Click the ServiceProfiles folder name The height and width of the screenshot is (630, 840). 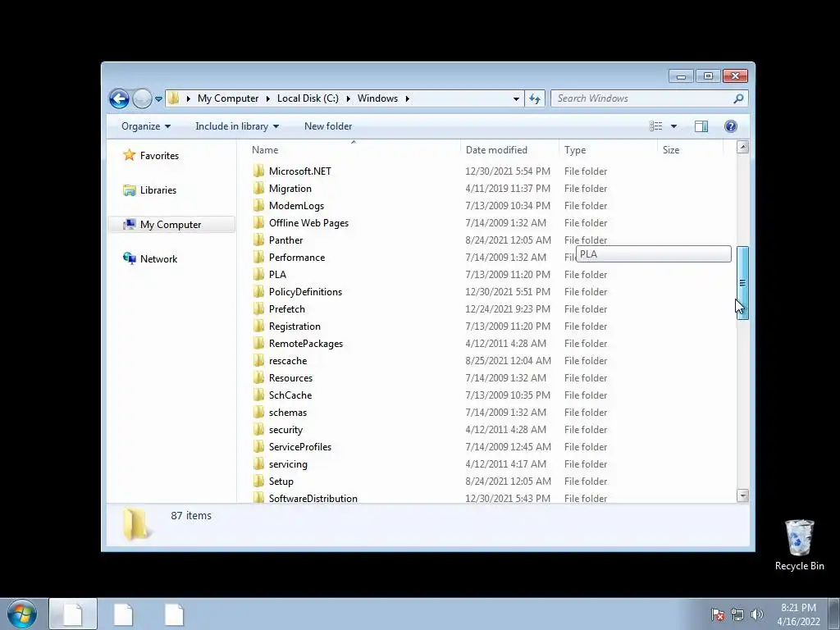[x=300, y=447]
